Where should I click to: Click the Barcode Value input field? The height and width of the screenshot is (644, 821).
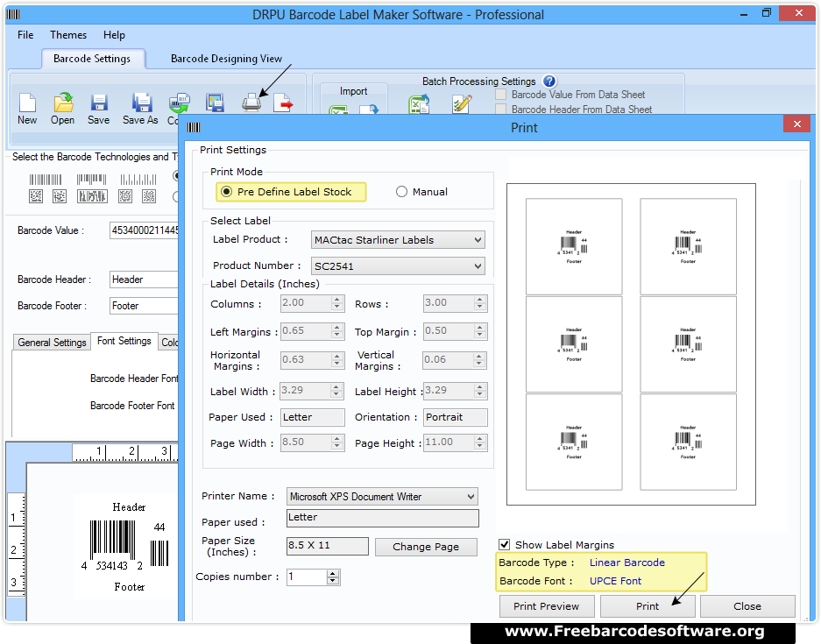pyautogui.click(x=144, y=230)
